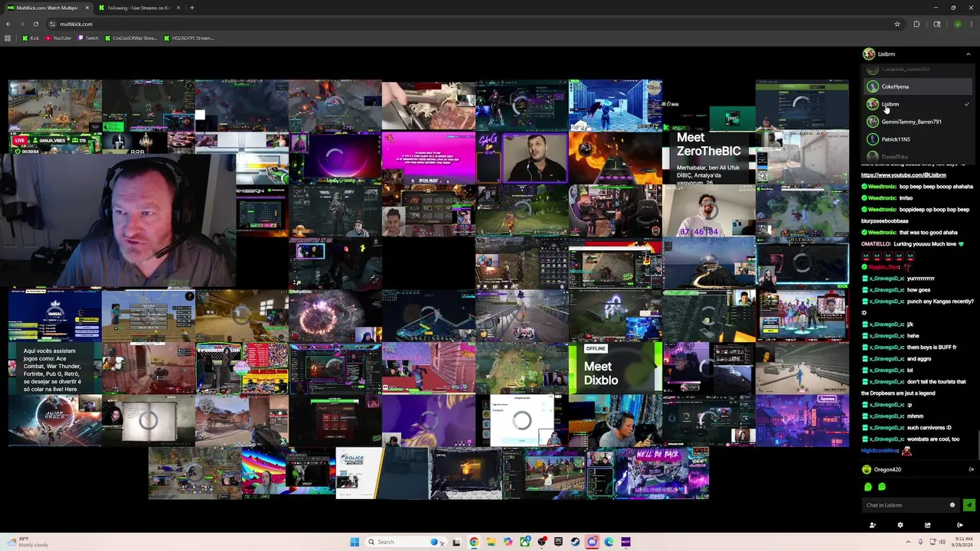Viewport: 980px width, 551px height.
Task: Open the YouTube bookmark
Action: (x=57, y=38)
